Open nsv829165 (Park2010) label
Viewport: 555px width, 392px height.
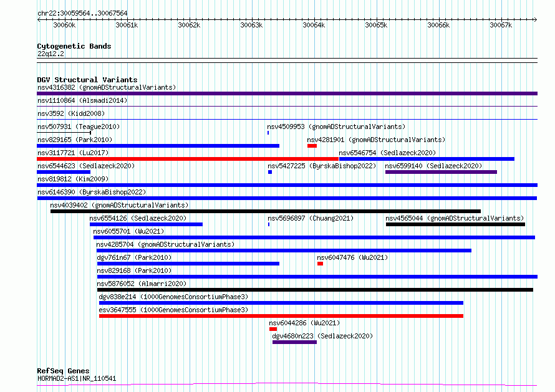[x=75, y=140]
